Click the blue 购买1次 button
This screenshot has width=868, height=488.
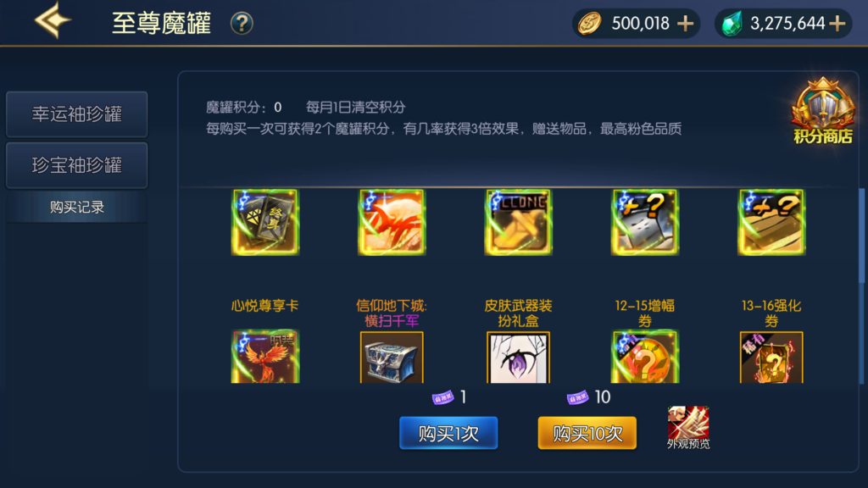pos(448,433)
